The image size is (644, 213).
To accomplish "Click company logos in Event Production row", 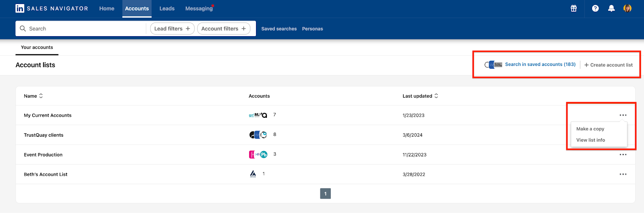I will 258,154.
